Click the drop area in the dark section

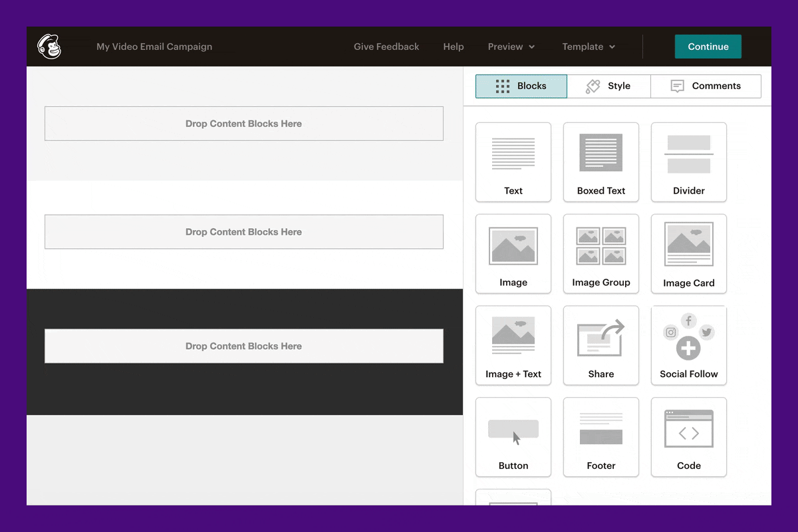(244, 346)
